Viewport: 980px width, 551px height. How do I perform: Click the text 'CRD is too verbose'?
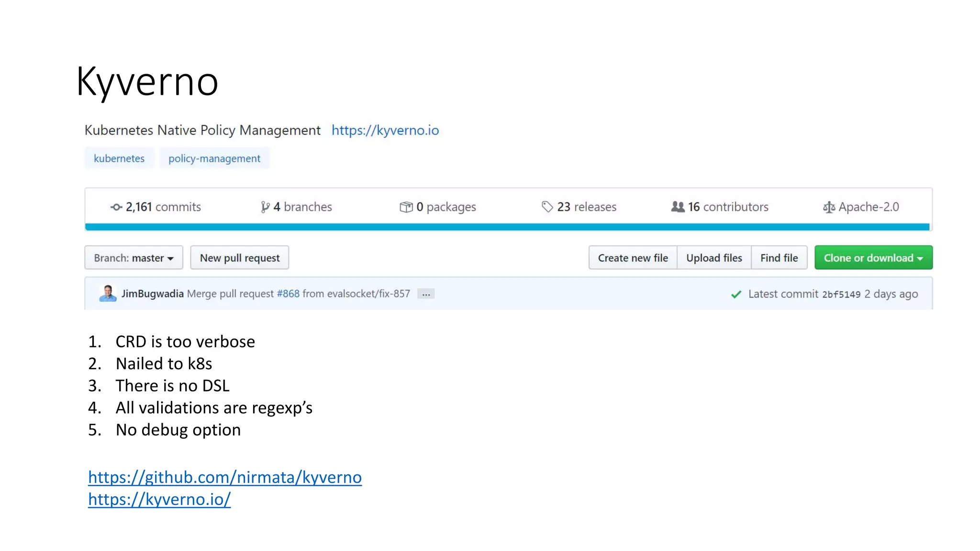click(x=185, y=342)
